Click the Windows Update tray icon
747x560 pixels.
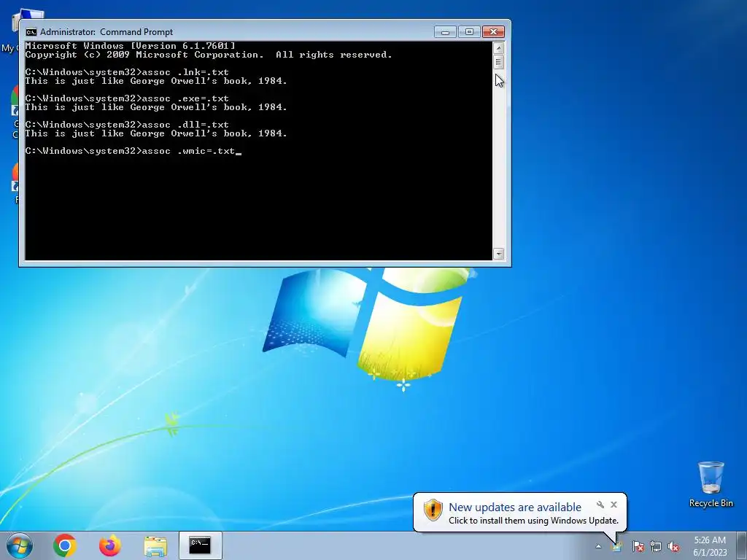point(616,547)
